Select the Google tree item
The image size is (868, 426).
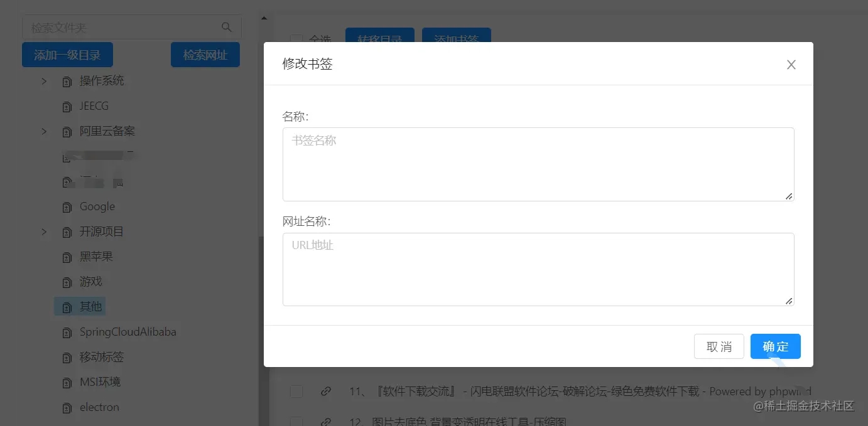click(97, 206)
